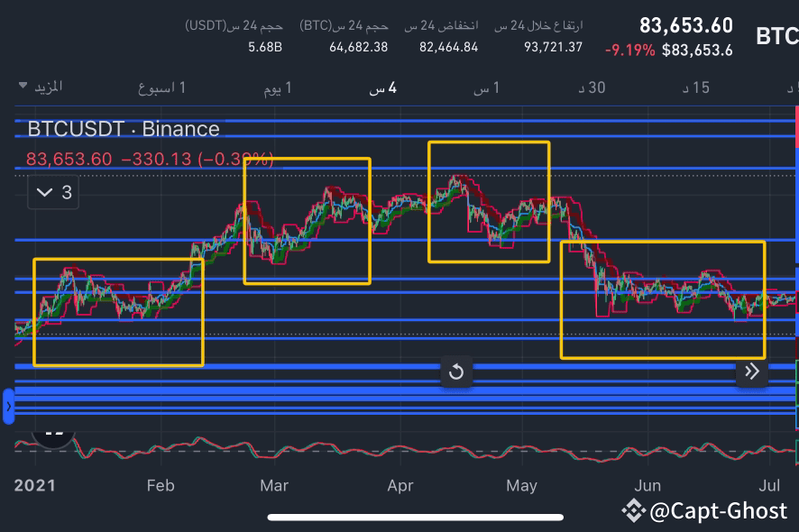Click the $83,653.6 dollar price
Image resolution: width=799 pixels, height=532 pixels.
697,50
